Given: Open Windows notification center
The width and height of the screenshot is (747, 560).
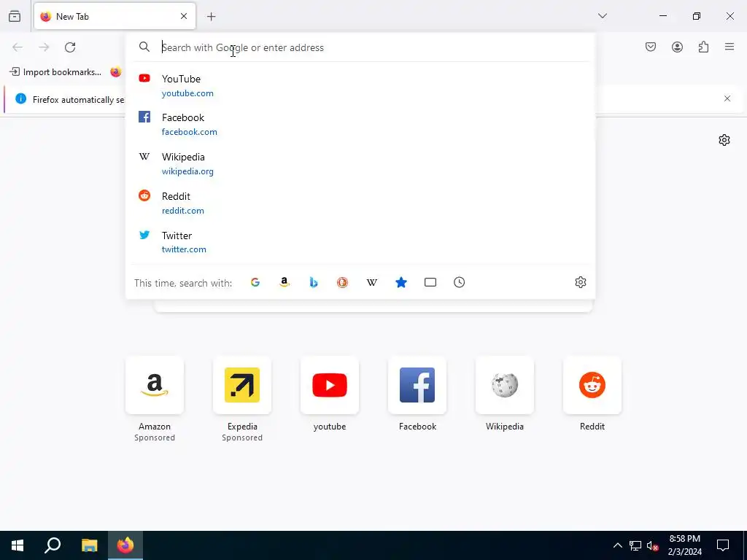Looking at the screenshot, I should [723, 545].
